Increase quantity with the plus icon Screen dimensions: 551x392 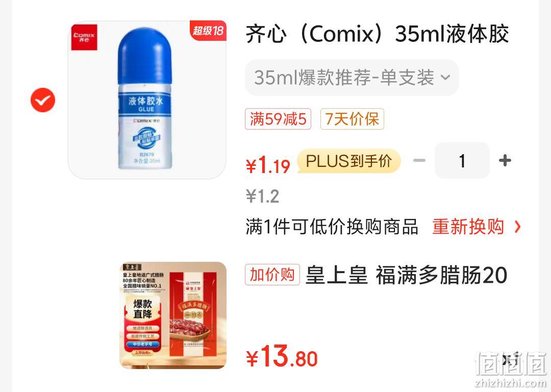point(505,161)
